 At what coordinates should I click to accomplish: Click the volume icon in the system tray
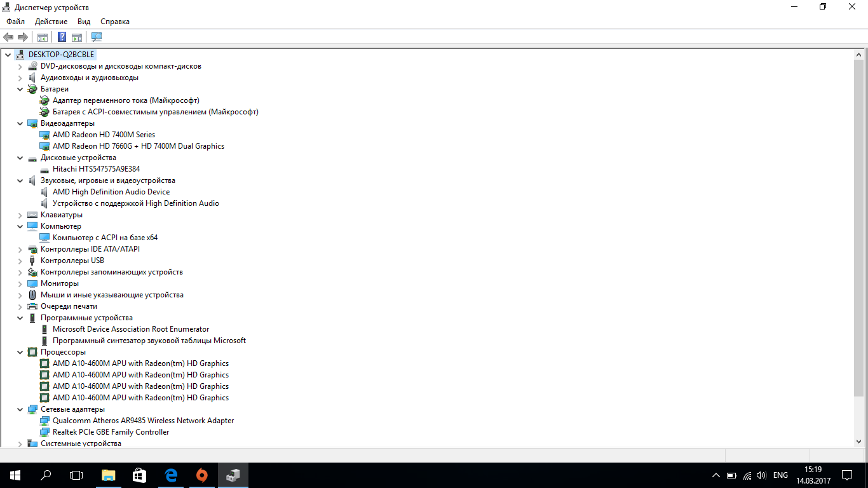761,475
